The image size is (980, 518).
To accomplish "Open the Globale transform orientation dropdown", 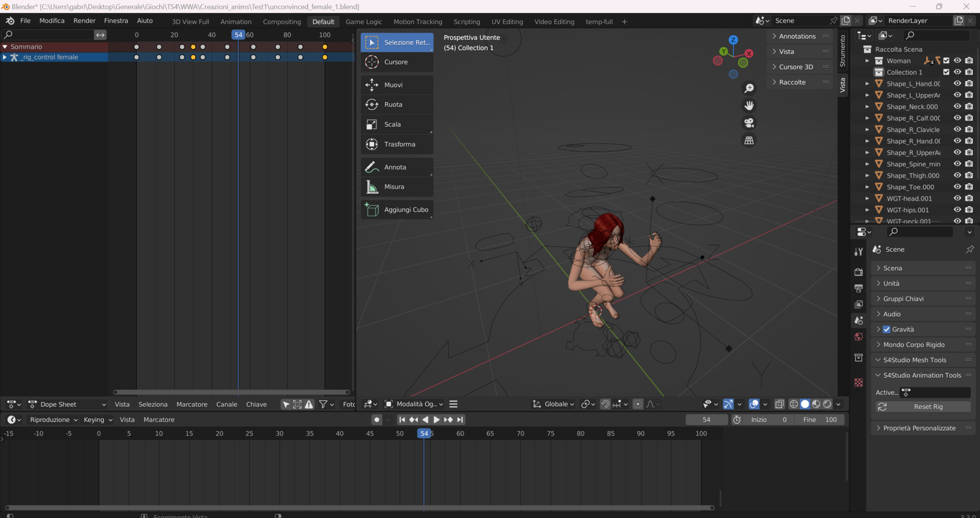I will 553,404.
